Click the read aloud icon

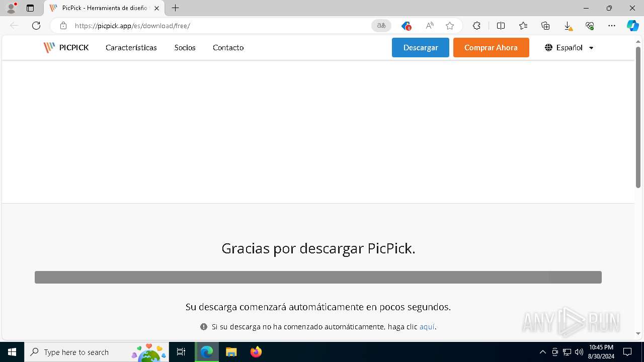click(429, 26)
